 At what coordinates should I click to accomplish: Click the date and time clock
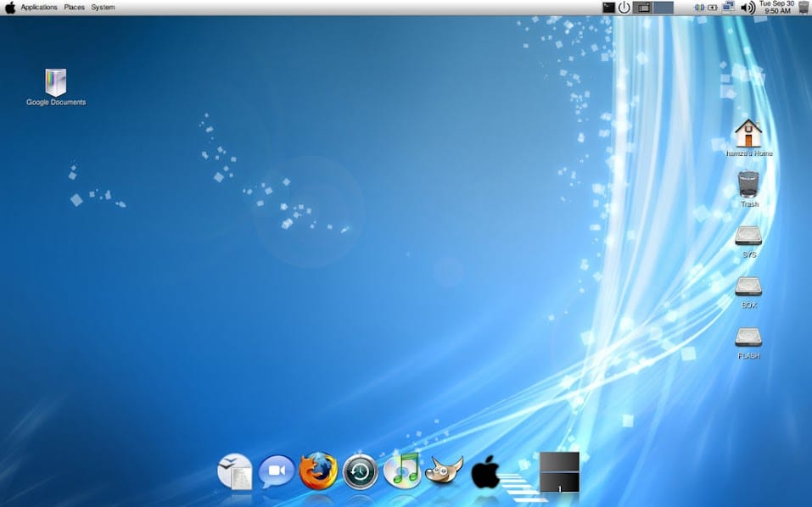click(x=776, y=8)
